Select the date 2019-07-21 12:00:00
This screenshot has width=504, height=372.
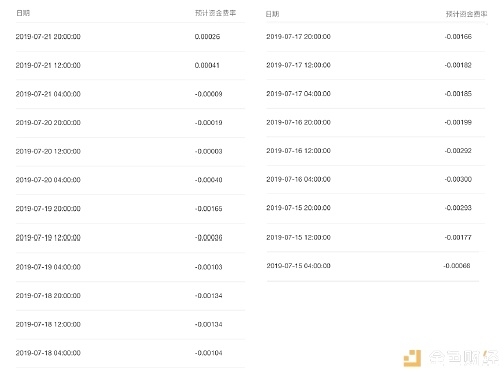(x=48, y=65)
